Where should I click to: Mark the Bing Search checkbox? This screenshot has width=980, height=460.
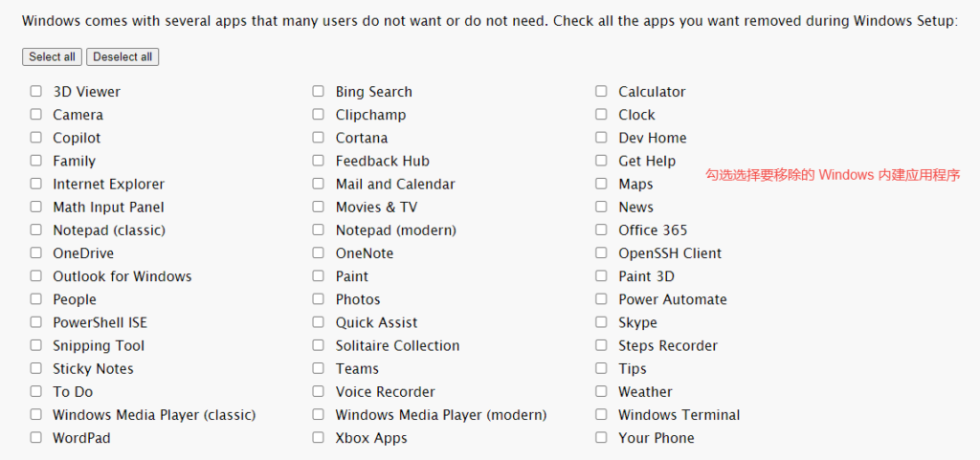tap(318, 92)
